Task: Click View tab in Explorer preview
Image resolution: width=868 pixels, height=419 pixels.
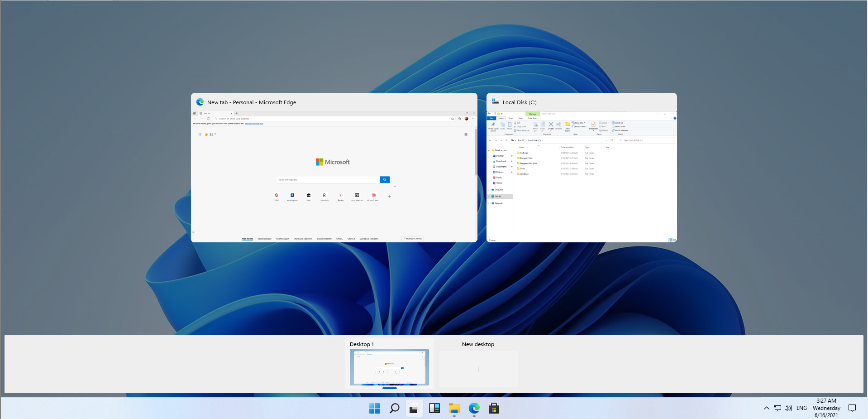Action: tap(520, 118)
